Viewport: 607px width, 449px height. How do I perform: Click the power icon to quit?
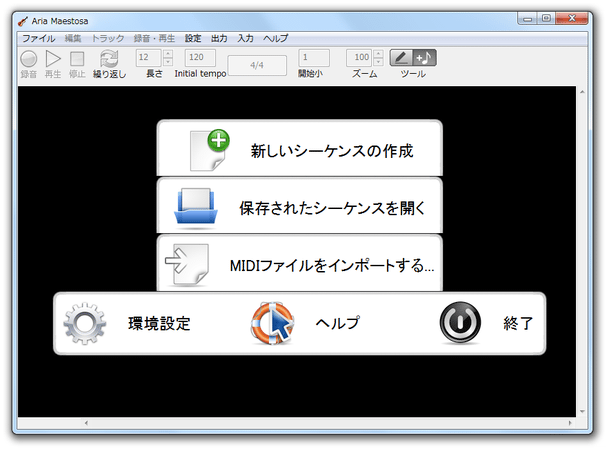click(x=460, y=323)
